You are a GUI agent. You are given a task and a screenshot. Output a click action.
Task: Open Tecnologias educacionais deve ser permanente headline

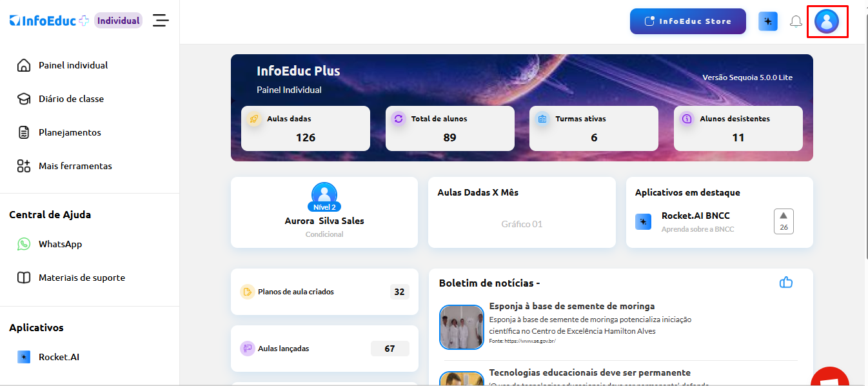click(x=590, y=372)
